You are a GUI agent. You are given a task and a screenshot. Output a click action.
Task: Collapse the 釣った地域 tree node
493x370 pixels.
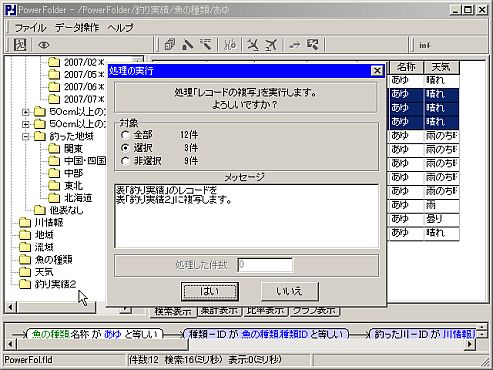coord(26,136)
